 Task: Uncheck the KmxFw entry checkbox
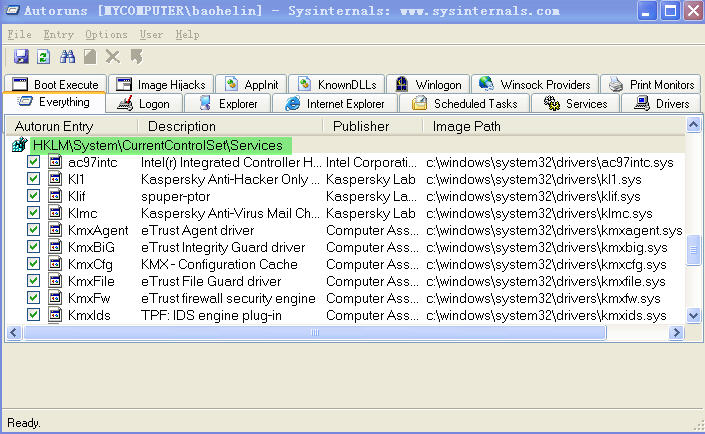(33, 298)
